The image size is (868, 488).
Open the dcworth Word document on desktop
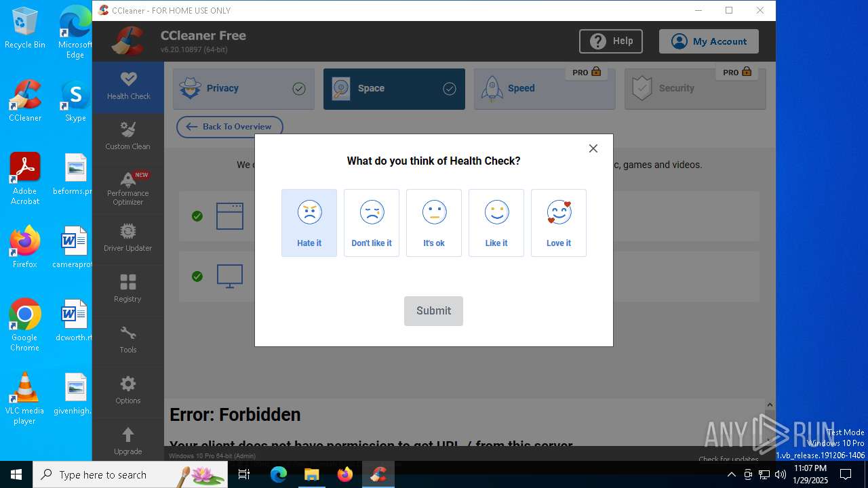pos(74,321)
